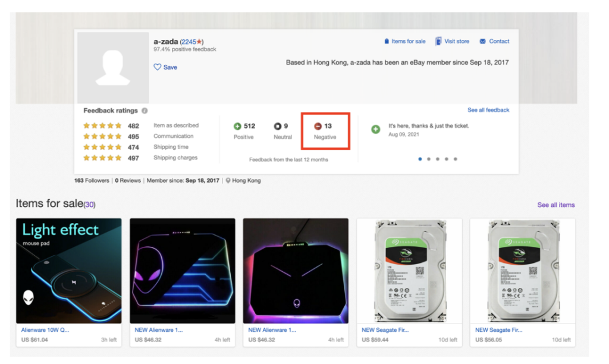609x364 pixels.
Task: Open the NEW Seagate listing priced US $56.05
Action: [498, 330]
